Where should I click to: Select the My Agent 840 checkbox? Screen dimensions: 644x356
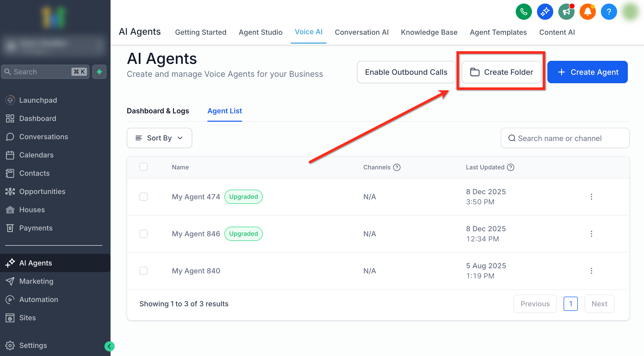pyautogui.click(x=144, y=271)
